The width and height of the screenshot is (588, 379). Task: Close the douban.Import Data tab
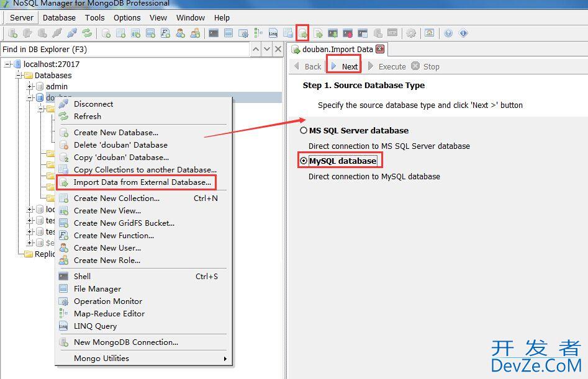point(380,49)
